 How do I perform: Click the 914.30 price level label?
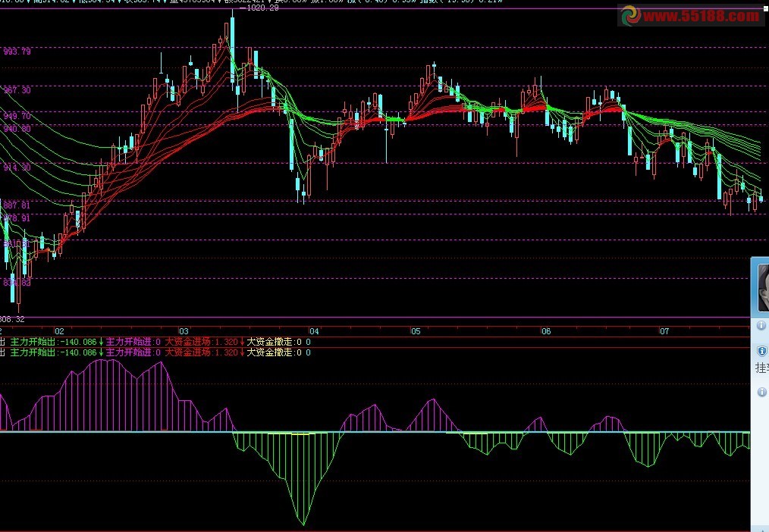(x=17, y=167)
